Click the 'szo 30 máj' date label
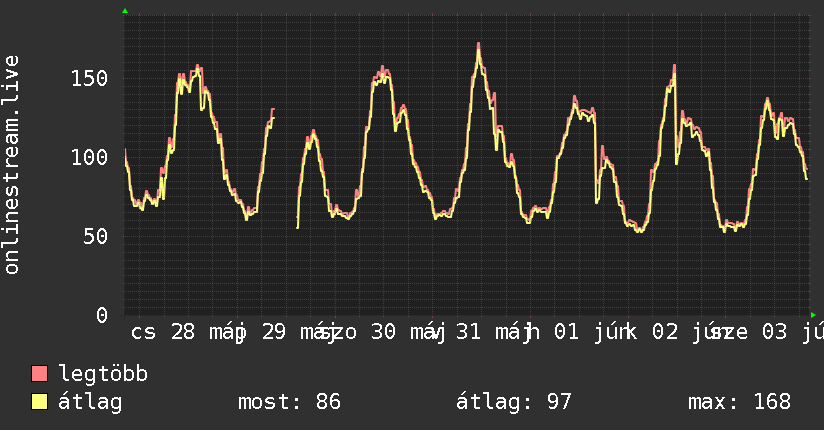Viewport: 824px width, 430px height. tap(382, 332)
